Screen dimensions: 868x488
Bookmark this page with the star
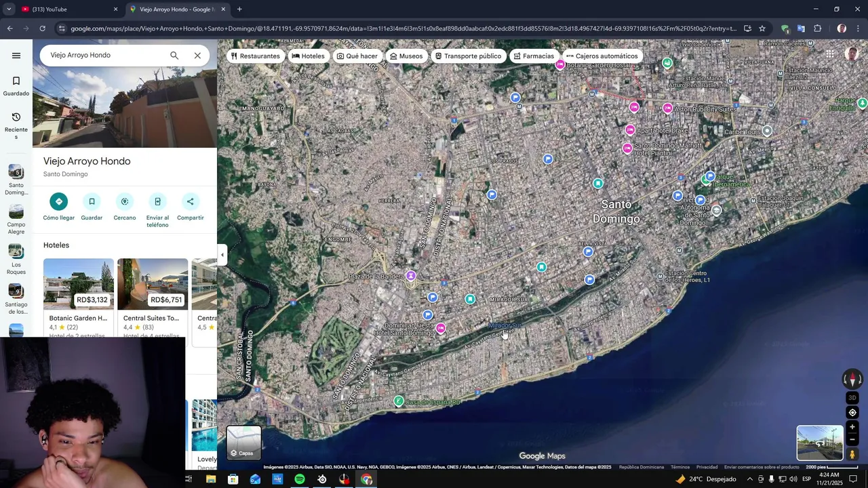(x=762, y=28)
